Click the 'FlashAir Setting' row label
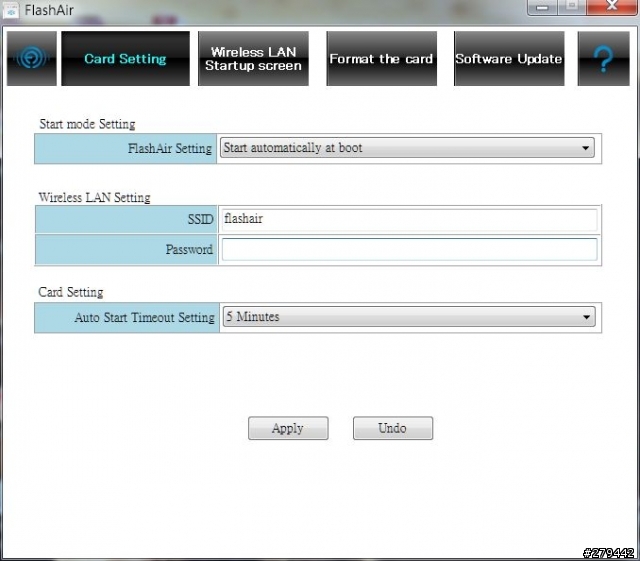 click(170, 148)
